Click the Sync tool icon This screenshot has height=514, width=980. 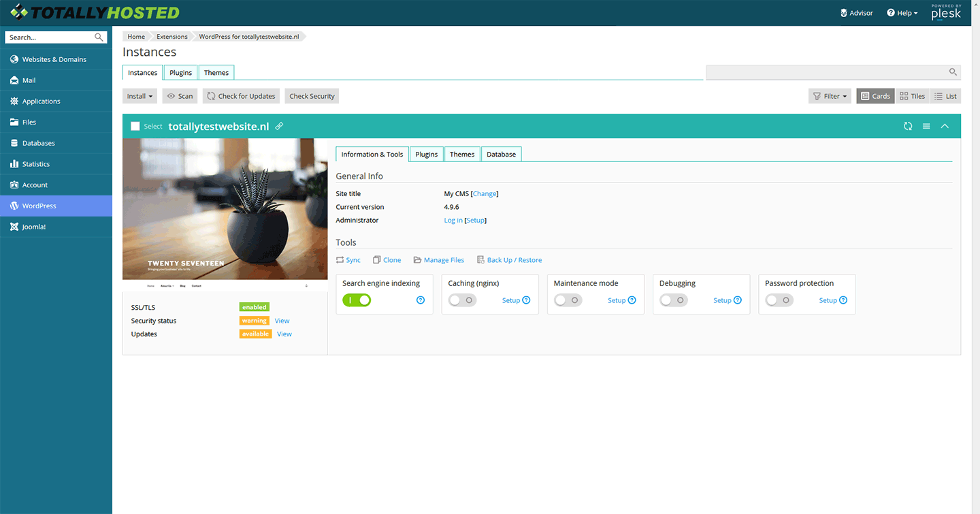pos(340,260)
